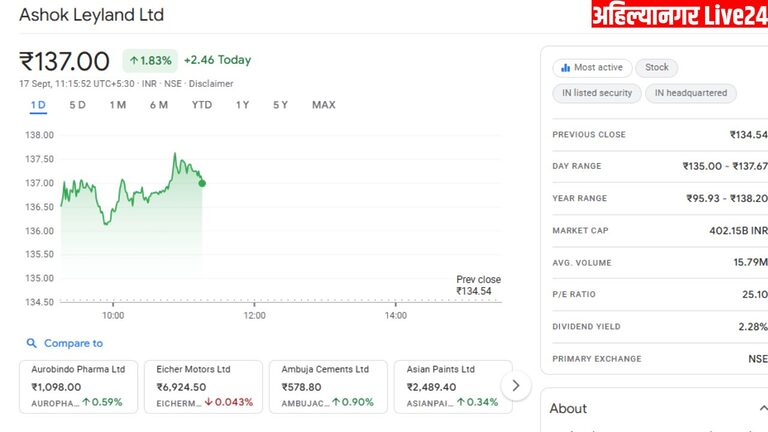Image resolution: width=768 pixels, height=432 pixels.
Task: Open the Aurobindo Pharma Ltd comparison card
Action: click(x=78, y=386)
